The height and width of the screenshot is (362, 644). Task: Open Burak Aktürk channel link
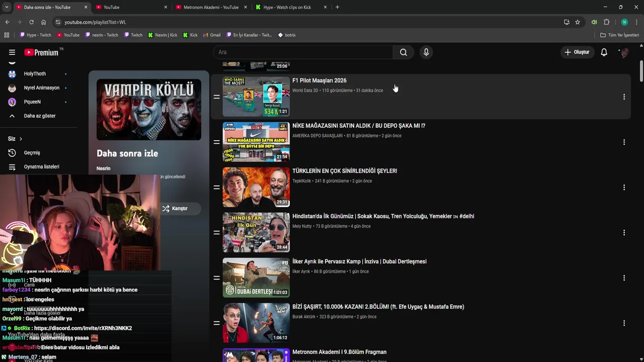pyautogui.click(x=304, y=317)
